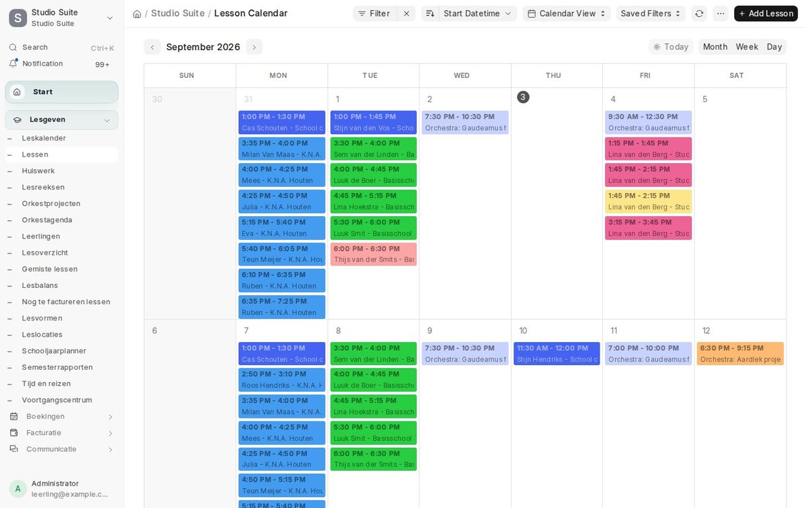Open Gemiste lessen in the sidebar

click(62, 269)
